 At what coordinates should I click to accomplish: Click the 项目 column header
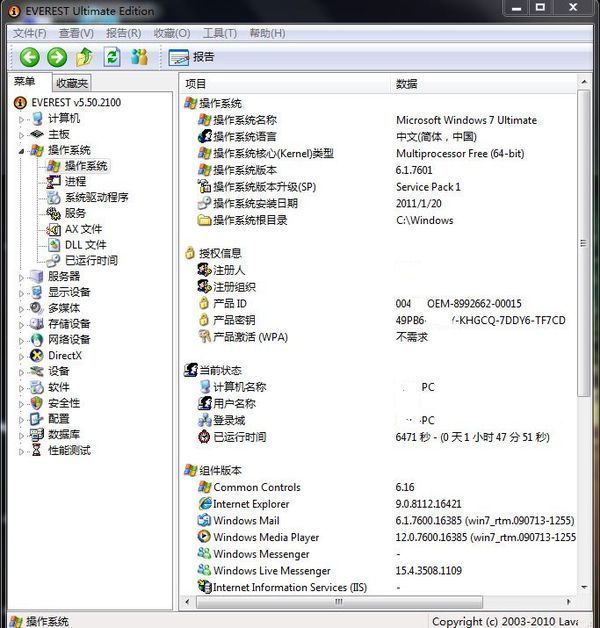point(285,84)
